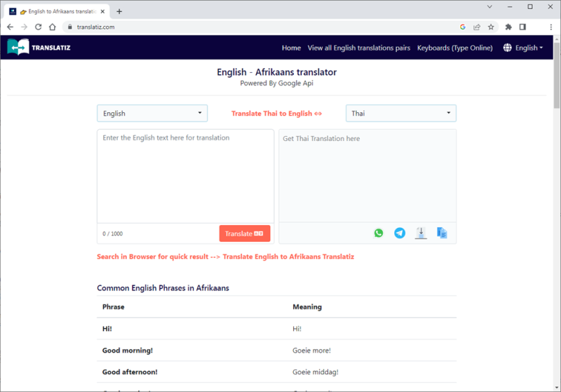Click the share page icon in address bar
Image resolution: width=561 pixels, height=392 pixels.
(x=477, y=27)
